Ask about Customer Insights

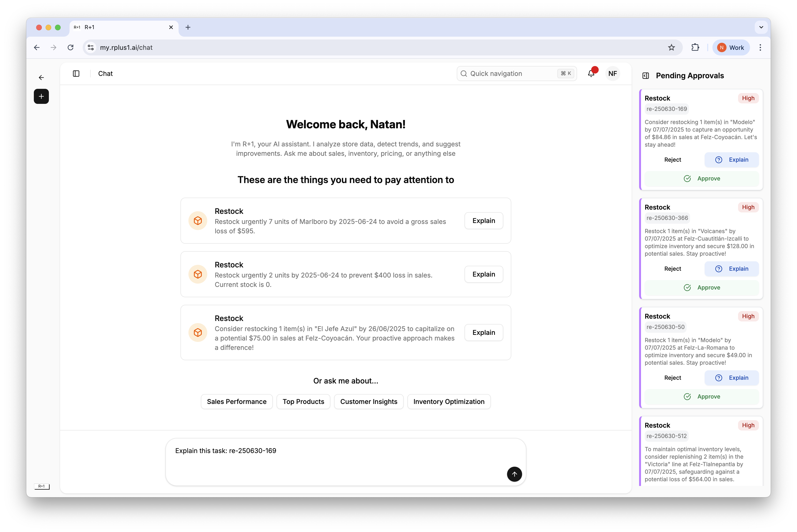click(x=368, y=402)
